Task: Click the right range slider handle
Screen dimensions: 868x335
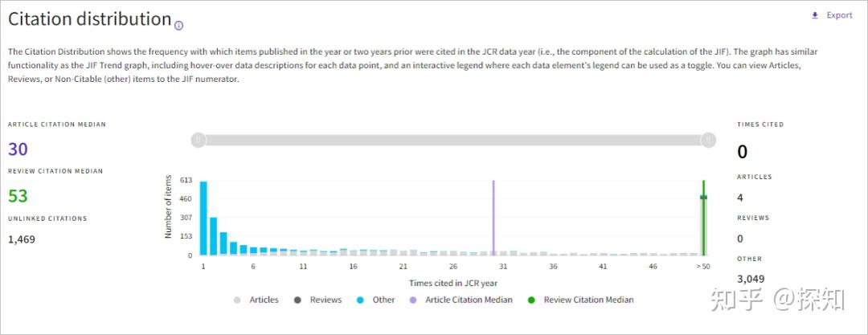Action: pyautogui.click(x=708, y=141)
